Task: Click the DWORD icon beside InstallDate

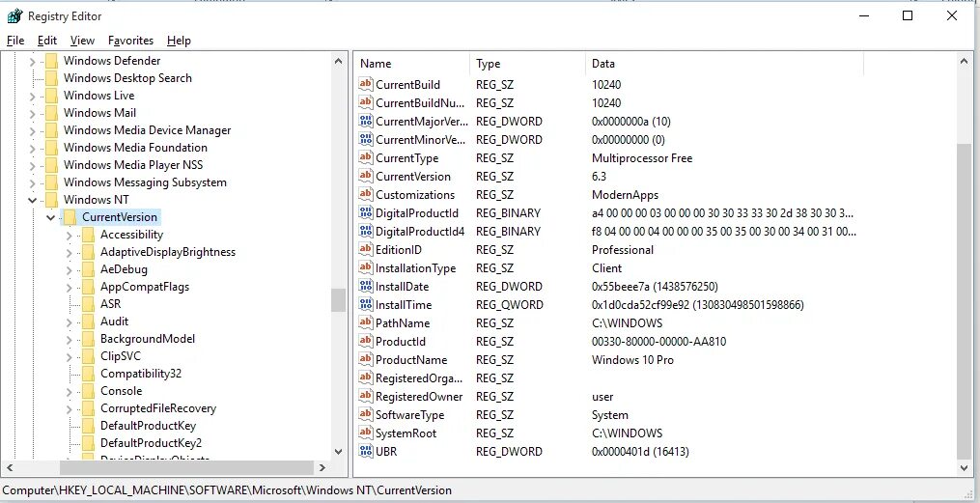Action: pos(366,286)
